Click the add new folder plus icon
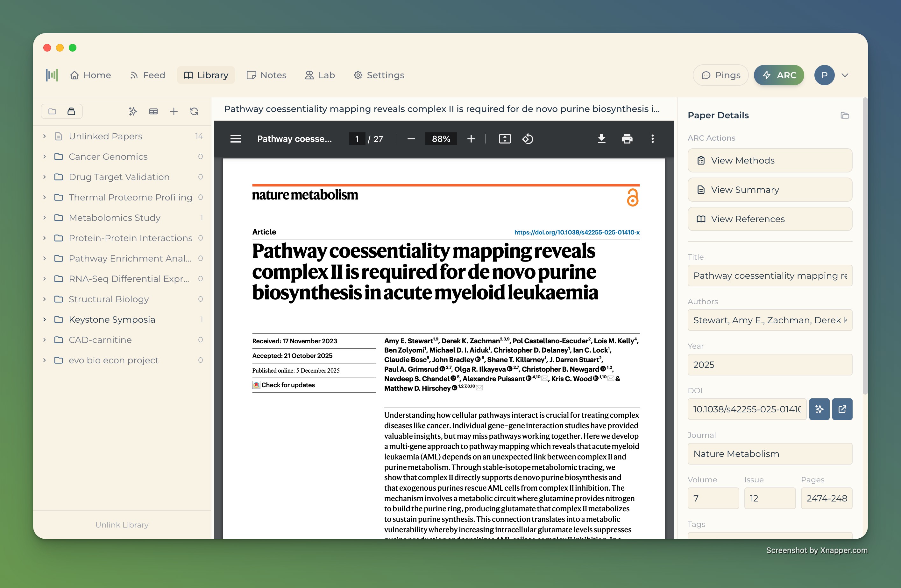The height and width of the screenshot is (588, 901). click(x=174, y=111)
